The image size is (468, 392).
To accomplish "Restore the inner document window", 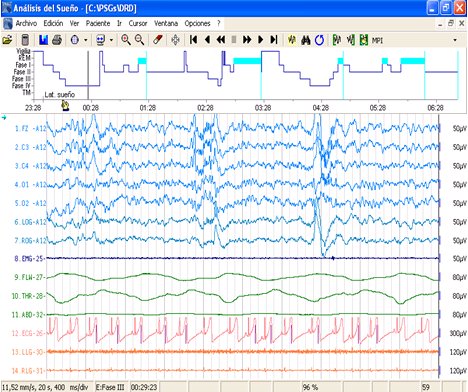I will (451, 23).
